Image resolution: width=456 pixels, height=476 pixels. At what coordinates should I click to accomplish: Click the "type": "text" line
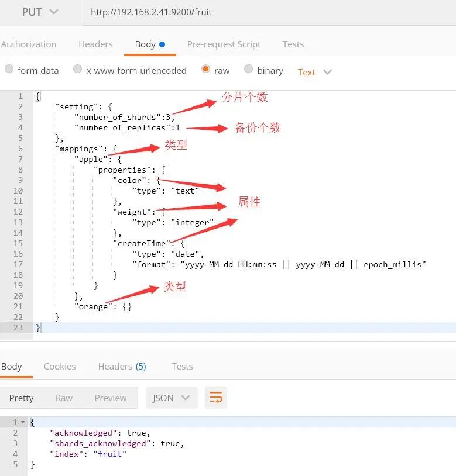(166, 191)
